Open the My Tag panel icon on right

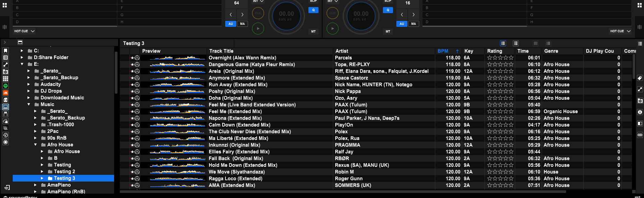tap(640, 78)
